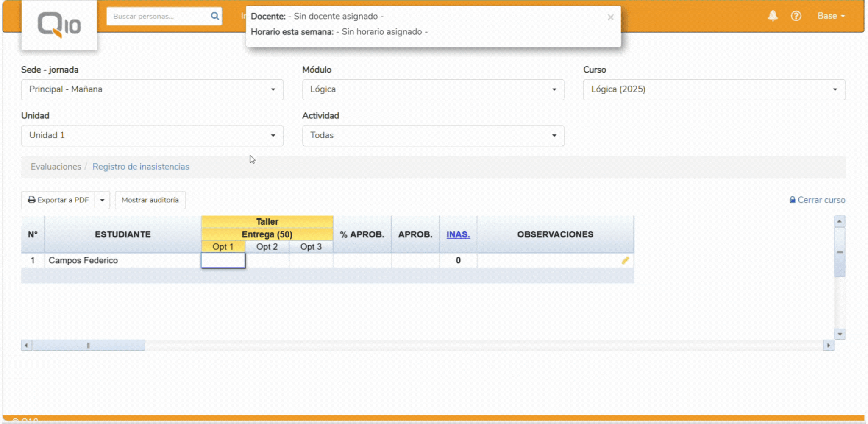
Task: Close the Docente info popup
Action: pos(610,17)
